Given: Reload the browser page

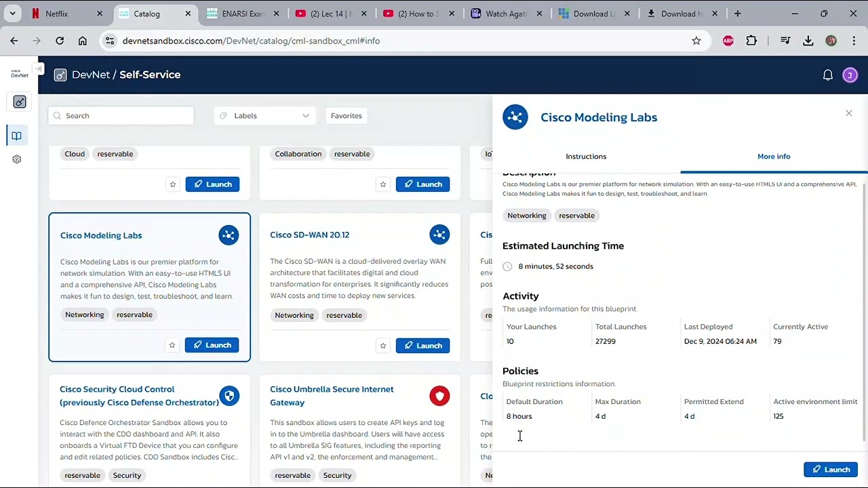Looking at the screenshot, I should (x=60, y=41).
